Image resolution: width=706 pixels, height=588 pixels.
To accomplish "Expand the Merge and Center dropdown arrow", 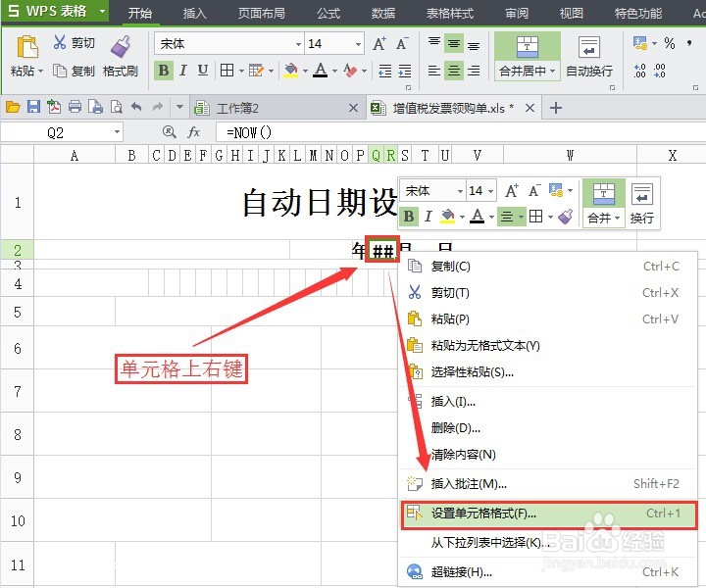I will pyautogui.click(x=552, y=72).
